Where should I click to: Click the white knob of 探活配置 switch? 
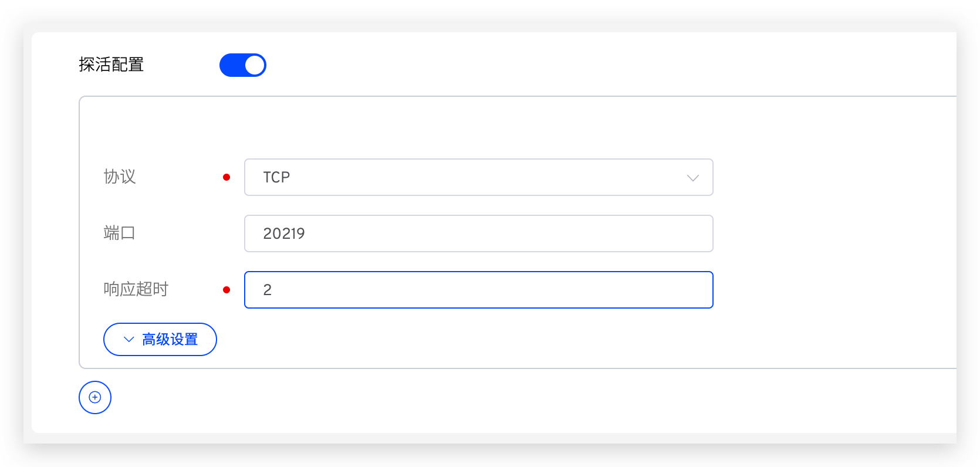point(255,65)
